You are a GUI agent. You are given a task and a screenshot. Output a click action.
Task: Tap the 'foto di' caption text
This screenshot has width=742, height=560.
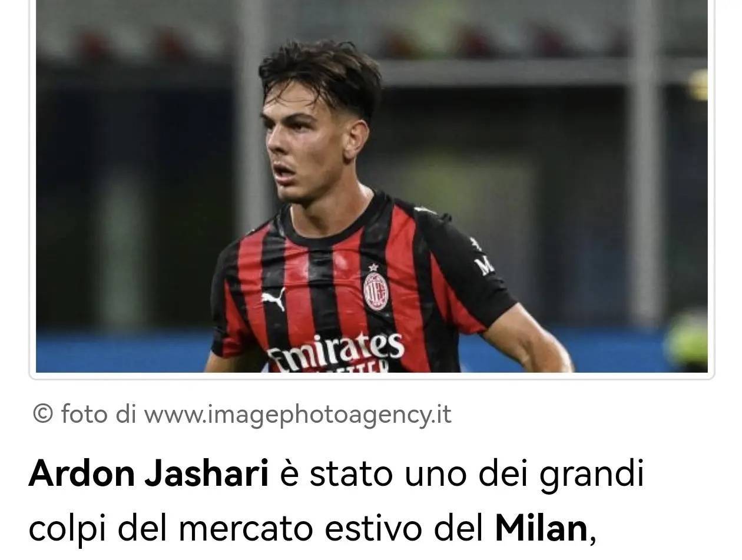(x=98, y=414)
